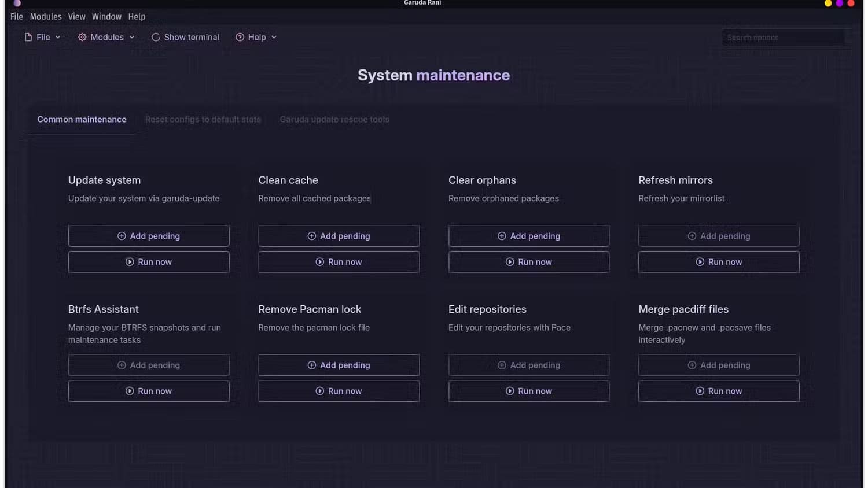The width and height of the screenshot is (868, 488).
Task: Click 'Refresh your mirrorlist' description
Action: 681,198
